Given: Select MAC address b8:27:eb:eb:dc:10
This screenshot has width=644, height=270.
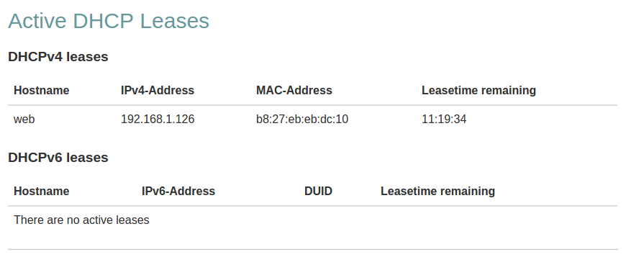Looking at the screenshot, I should tap(302, 120).
